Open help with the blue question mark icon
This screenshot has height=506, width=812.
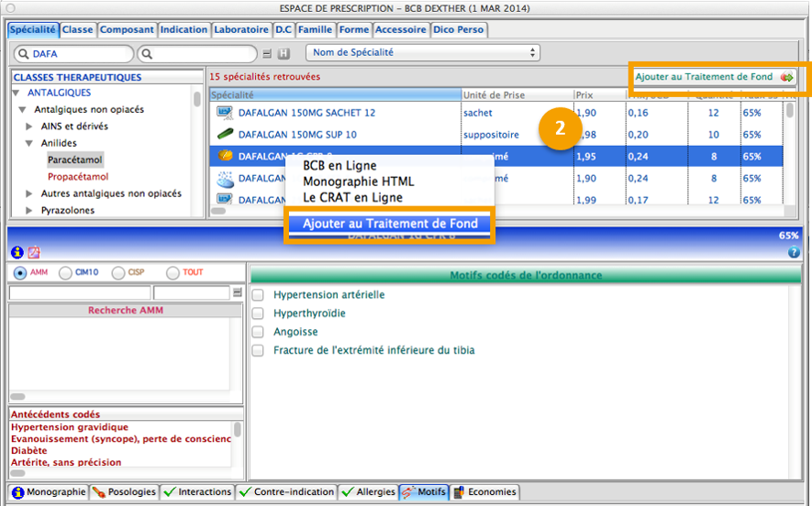tap(794, 252)
